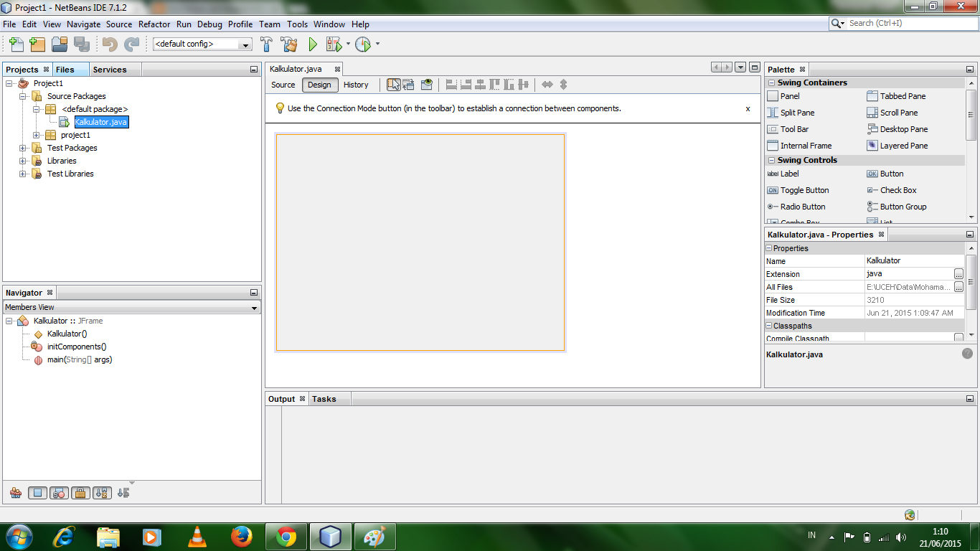
Task: Click the Open Project toolbar icon
Action: [x=60, y=44]
